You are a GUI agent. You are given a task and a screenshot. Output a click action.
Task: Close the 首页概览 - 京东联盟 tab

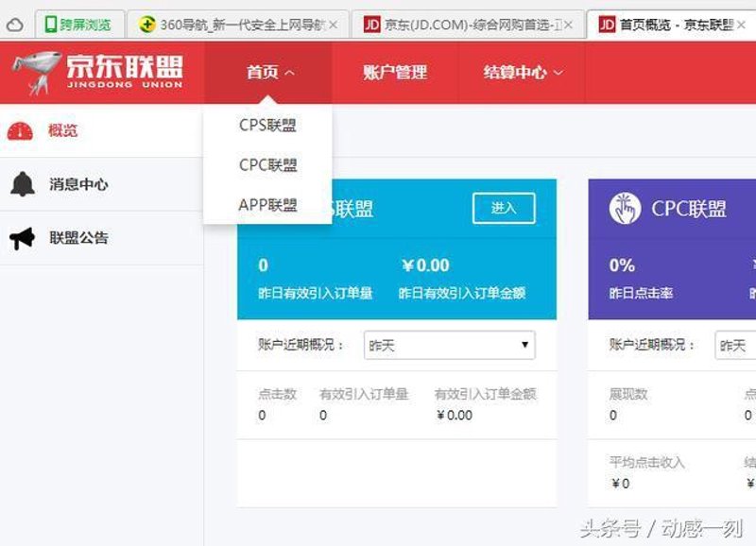(742, 25)
